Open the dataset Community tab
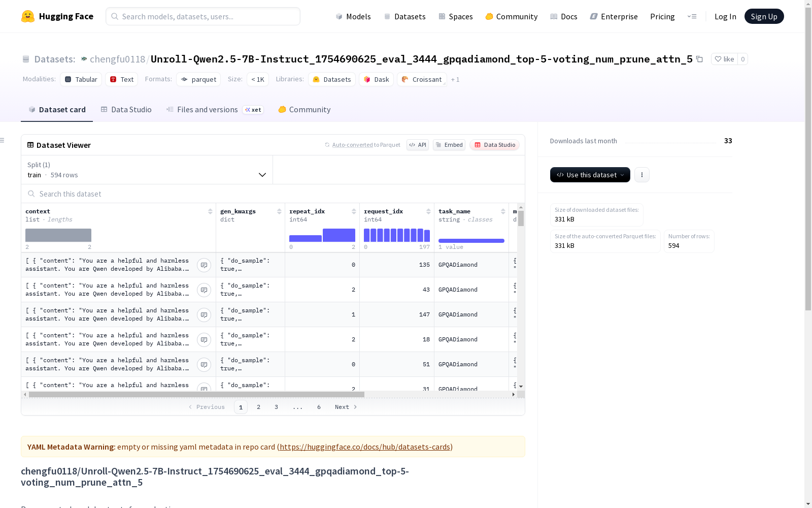The image size is (812, 508). pyautogui.click(x=304, y=110)
